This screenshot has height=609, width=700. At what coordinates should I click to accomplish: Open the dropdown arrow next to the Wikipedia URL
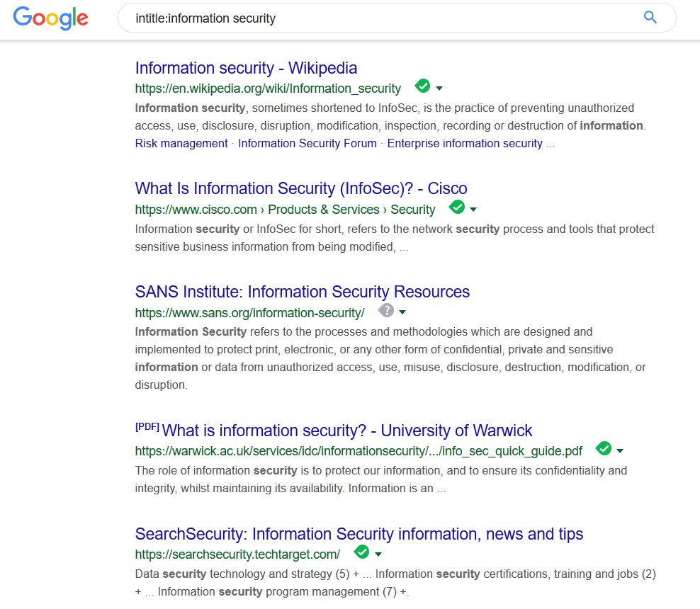click(x=440, y=87)
